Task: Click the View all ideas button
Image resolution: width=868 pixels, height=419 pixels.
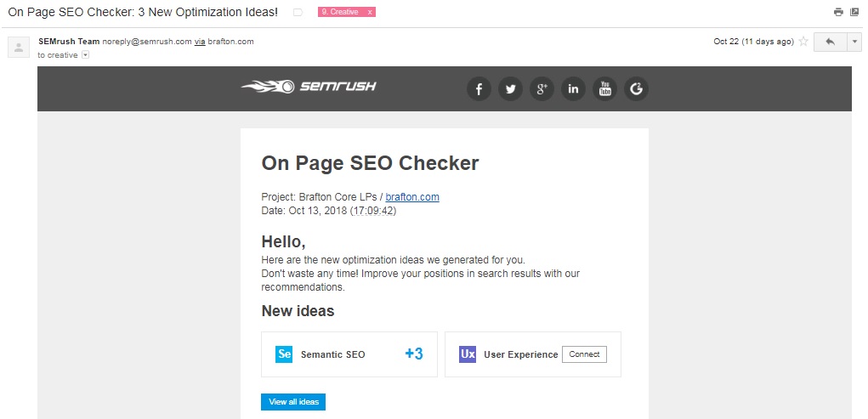Action: pyautogui.click(x=293, y=401)
